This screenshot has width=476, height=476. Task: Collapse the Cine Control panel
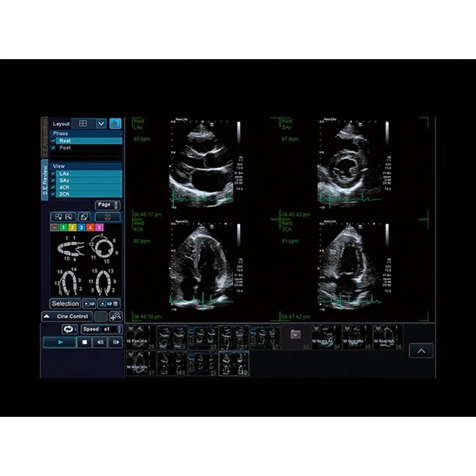click(x=46, y=316)
